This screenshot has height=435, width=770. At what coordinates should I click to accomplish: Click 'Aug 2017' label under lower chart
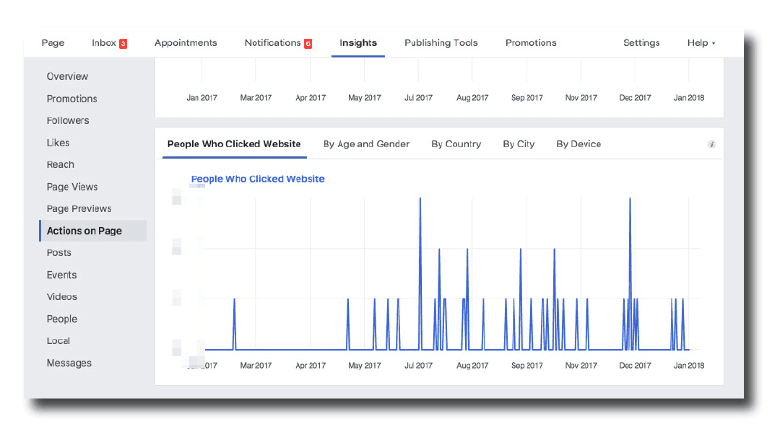(x=472, y=366)
